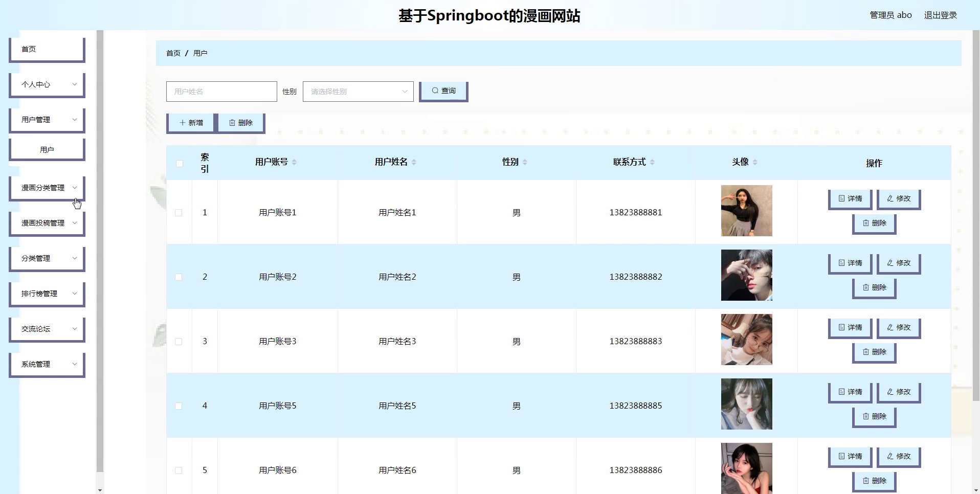Viewport: 980px width, 494px height.
Task: Click 查询 search button
Action: (443, 92)
